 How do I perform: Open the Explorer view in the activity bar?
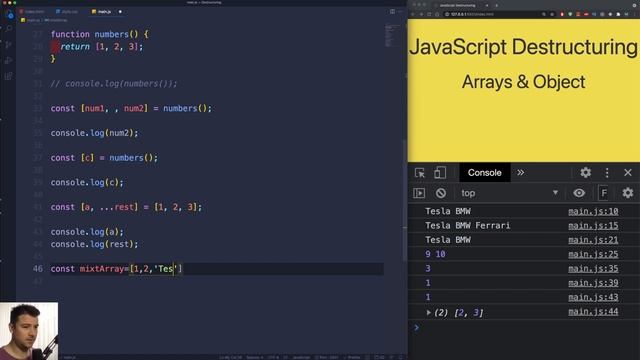tap(9, 15)
